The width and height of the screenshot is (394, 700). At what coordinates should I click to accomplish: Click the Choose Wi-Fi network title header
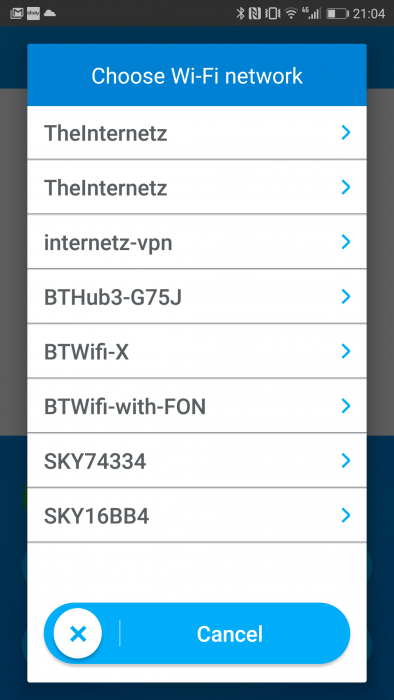click(197, 75)
